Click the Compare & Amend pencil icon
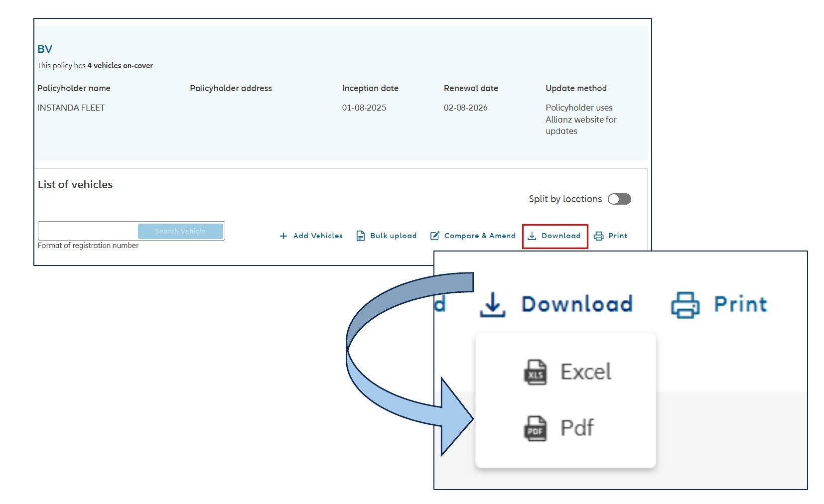 point(435,236)
